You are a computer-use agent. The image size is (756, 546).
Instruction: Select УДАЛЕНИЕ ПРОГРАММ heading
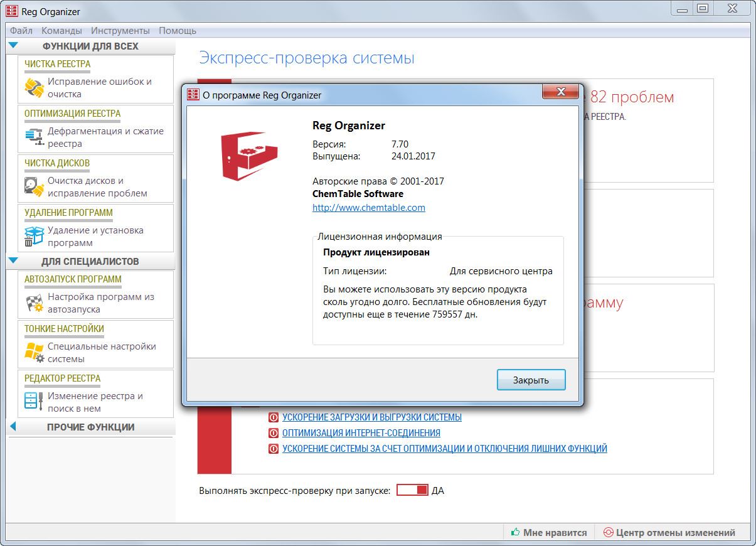69,213
